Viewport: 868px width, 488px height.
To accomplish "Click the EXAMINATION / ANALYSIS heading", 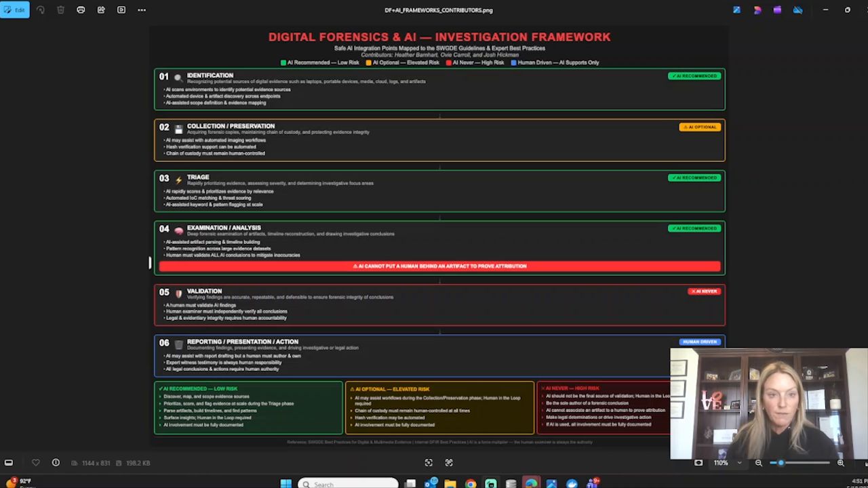I will coord(224,228).
